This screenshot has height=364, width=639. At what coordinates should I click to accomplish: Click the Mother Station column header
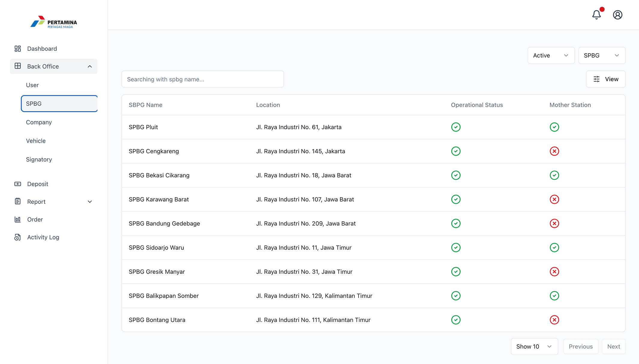point(570,105)
